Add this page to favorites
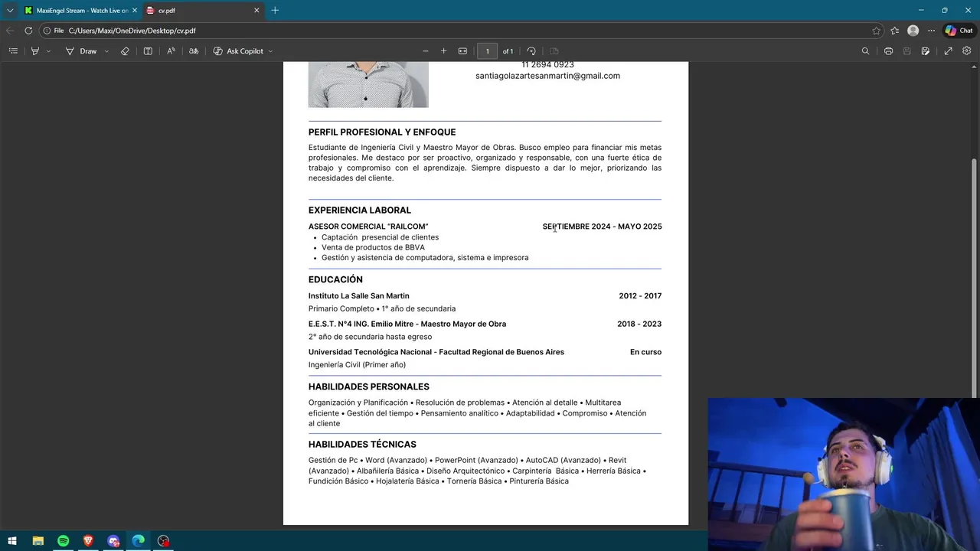The height and width of the screenshot is (551, 980). [877, 31]
